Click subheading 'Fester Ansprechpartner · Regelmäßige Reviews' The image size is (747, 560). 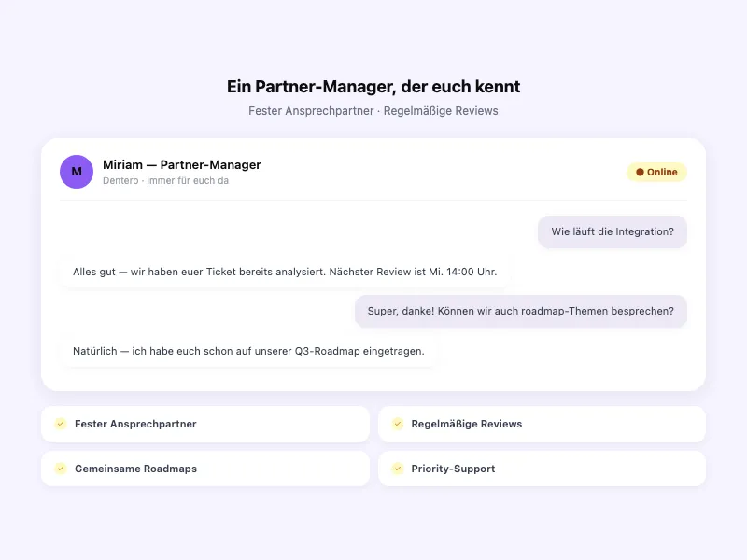coord(373,111)
